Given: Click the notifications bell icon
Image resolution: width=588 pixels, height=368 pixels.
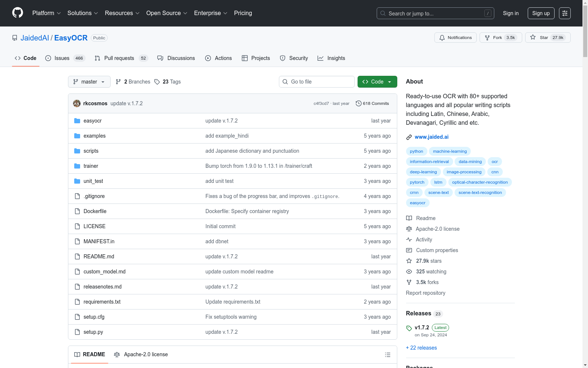Looking at the screenshot, I should [442, 38].
